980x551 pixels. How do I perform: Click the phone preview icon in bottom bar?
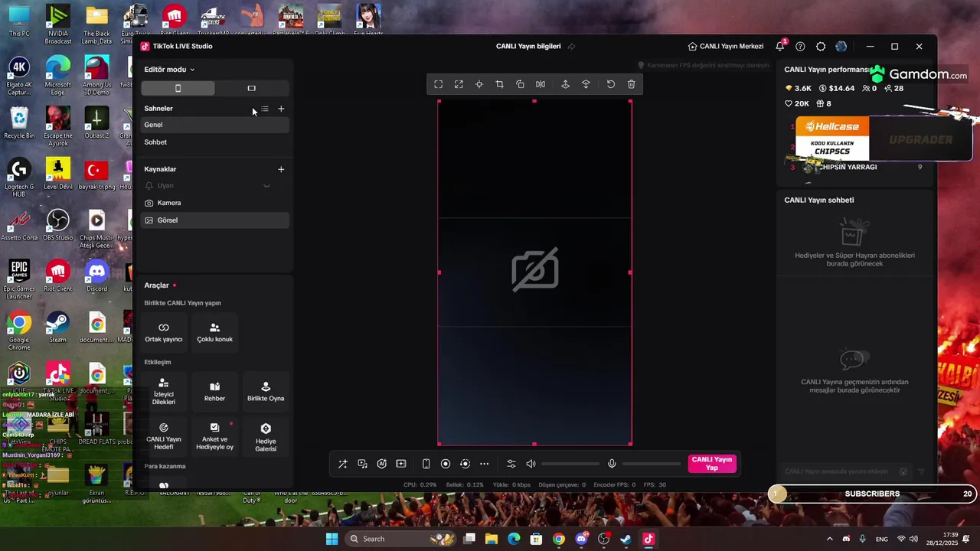[x=426, y=464]
